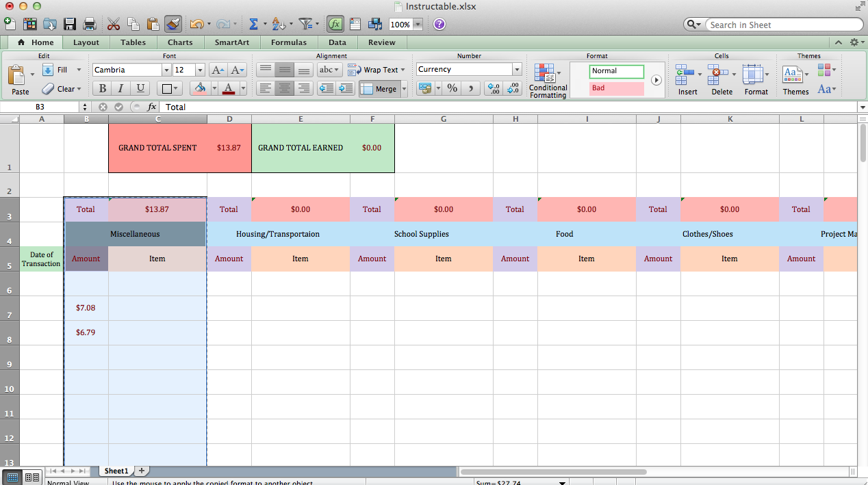Switch to the Layout ribbon tab
Viewport: 868px width, 485px height.
(86, 42)
